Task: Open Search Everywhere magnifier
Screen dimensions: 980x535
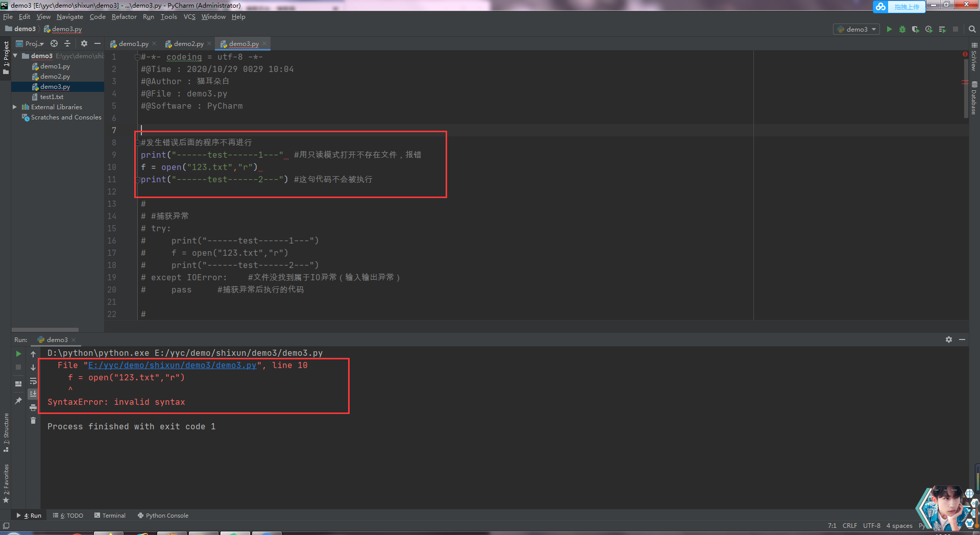Action: [972, 29]
